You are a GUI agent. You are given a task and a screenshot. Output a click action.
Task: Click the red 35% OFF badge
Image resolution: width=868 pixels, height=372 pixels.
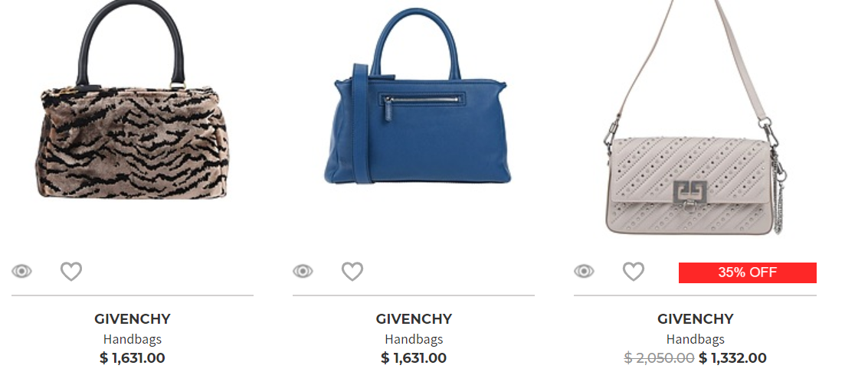pos(747,272)
